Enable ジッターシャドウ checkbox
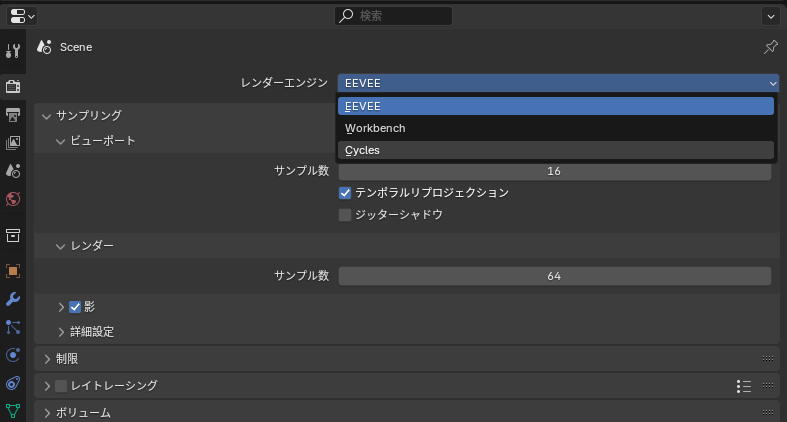This screenshot has height=422, width=787. [345, 215]
